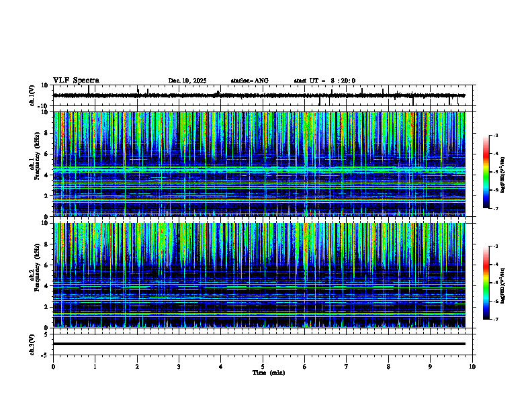Click the "-3" tick on the ch.1 color bar
The width and height of the screenshot is (532, 411).
point(495,135)
